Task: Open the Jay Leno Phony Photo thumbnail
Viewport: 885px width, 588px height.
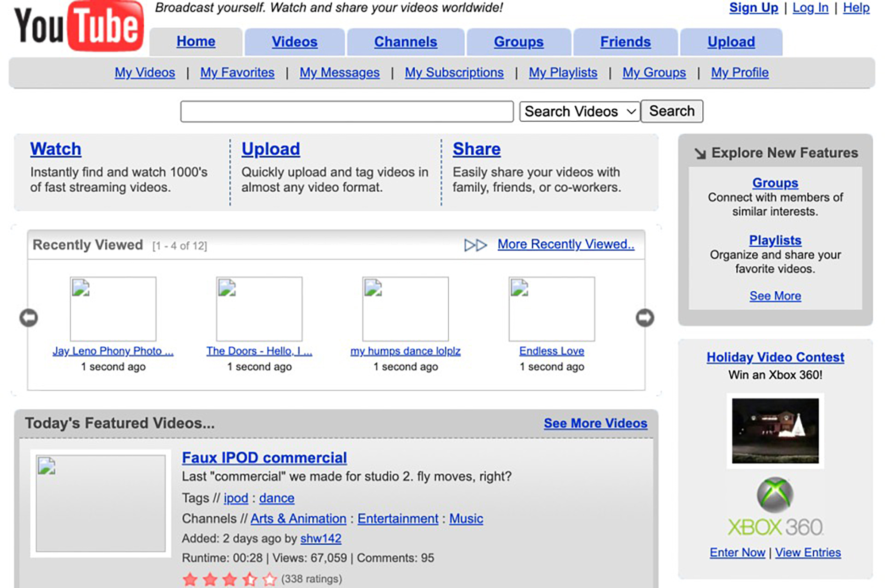Action: pos(113,309)
